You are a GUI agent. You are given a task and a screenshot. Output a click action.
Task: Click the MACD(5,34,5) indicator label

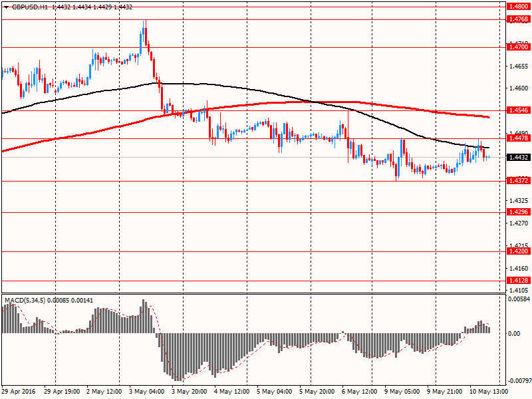pos(25,301)
